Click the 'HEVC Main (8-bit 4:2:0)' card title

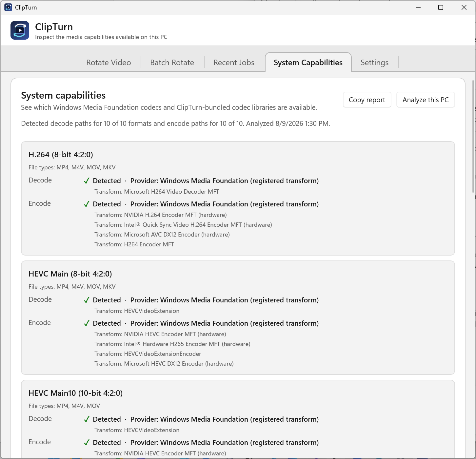(70, 274)
